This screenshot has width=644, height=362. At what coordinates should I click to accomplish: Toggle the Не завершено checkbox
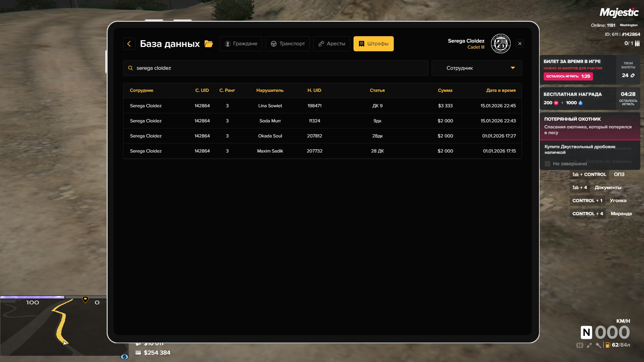[x=547, y=164]
